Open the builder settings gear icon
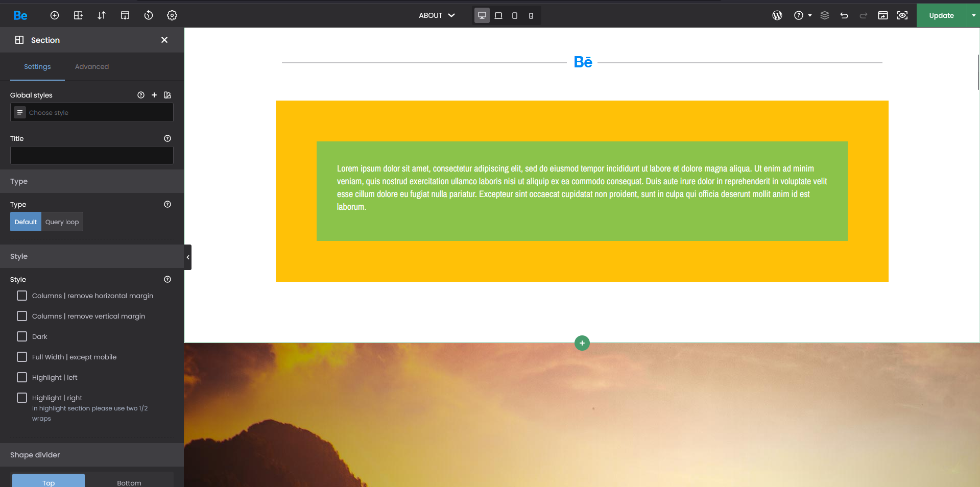The height and width of the screenshot is (487, 980). point(172,15)
